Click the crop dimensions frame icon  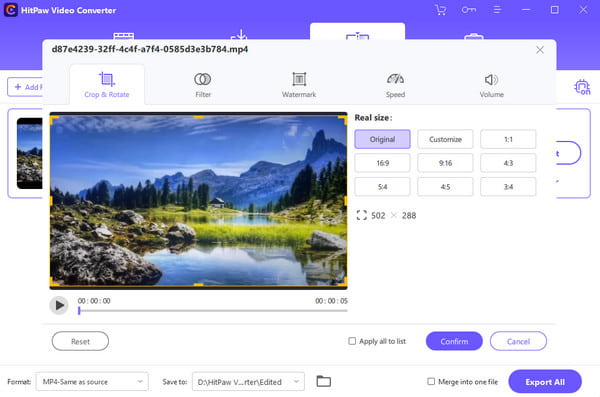pos(361,215)
